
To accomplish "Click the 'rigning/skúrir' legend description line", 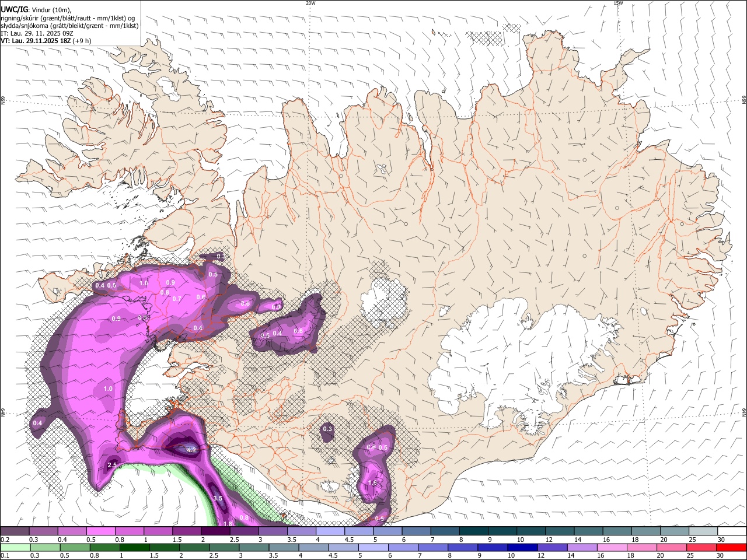I will click(x=67, y=17).
